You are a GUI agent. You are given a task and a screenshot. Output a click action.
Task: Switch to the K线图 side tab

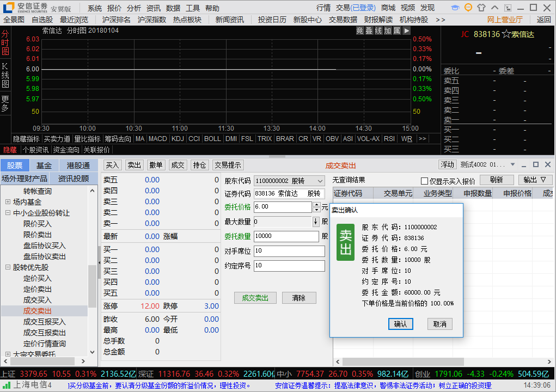pyautogui.click(x=5, y=75)
